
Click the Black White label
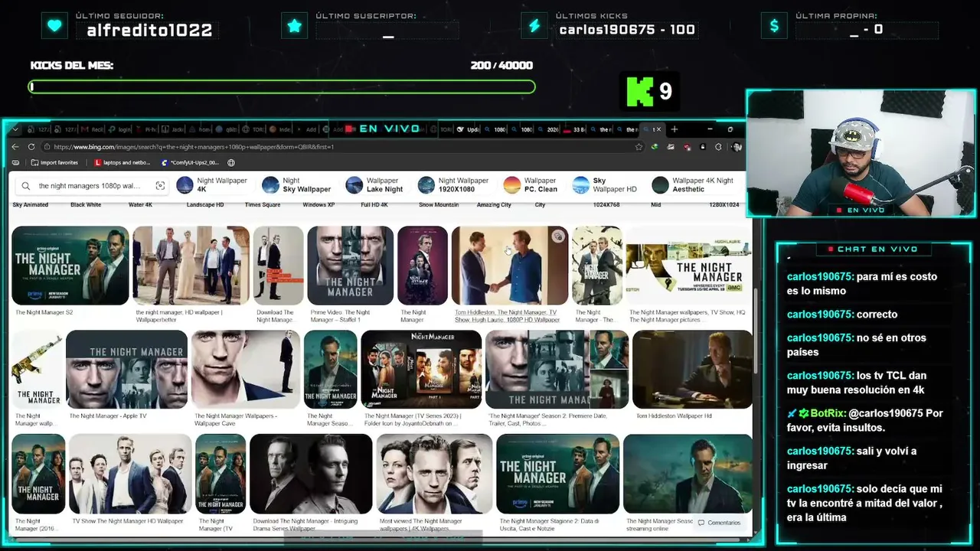(86, 205)
